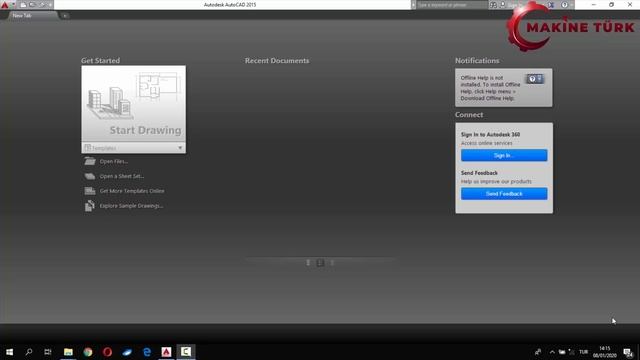Click the TUR language indicator
The height and width of the screenshot is (360, 640).
[x=584, y=352]
